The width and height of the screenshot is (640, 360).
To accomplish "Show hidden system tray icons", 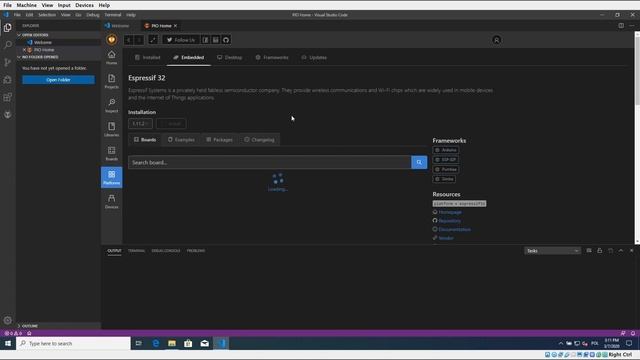I will (x=561, y=344).
